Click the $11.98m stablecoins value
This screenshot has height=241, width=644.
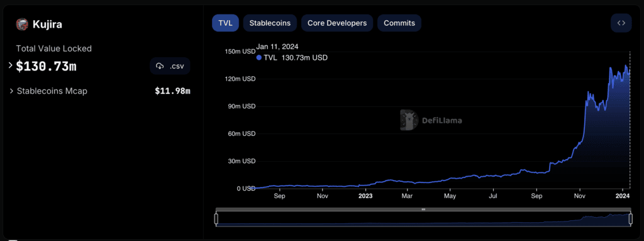(x=172, y=91)
